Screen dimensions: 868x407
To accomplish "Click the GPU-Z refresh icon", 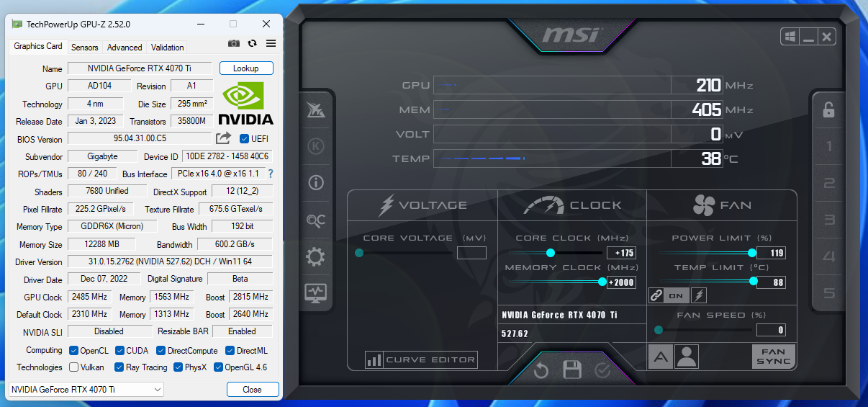I will pyautogui.click(x=252, y=43).
